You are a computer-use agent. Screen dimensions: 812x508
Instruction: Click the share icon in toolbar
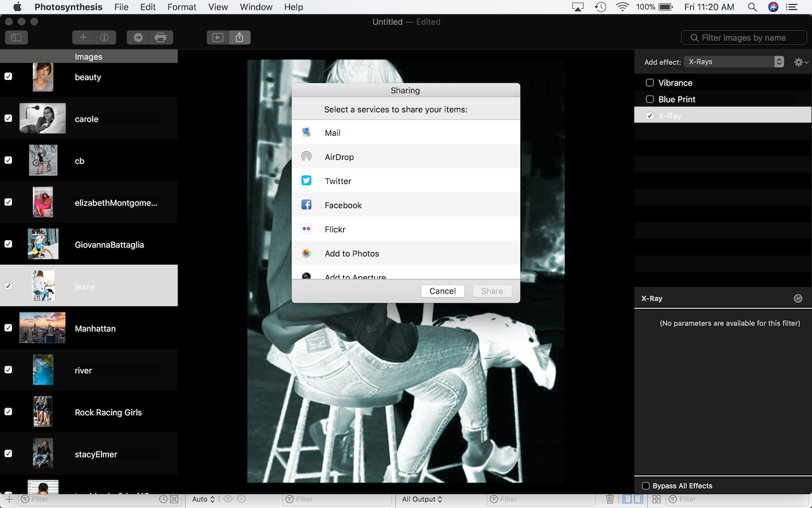239,37
